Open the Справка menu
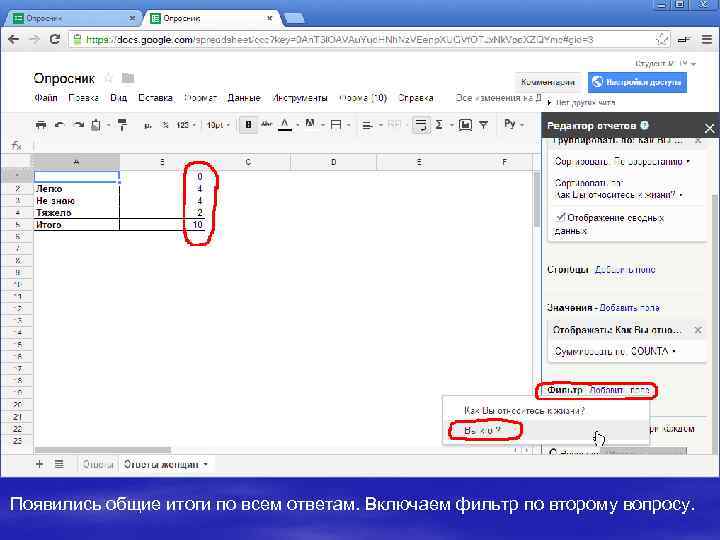Screen dimensions: 720x540 [x=416, y=98]
